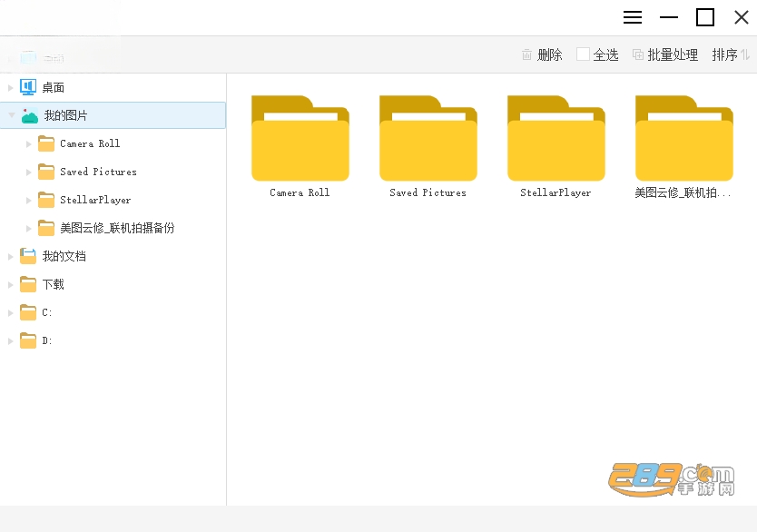
Task: Click the batch processing button label
Action: click(673, 54)
